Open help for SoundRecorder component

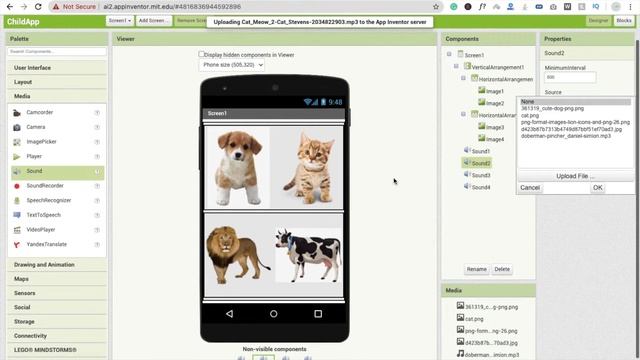[x=97, y=186]
